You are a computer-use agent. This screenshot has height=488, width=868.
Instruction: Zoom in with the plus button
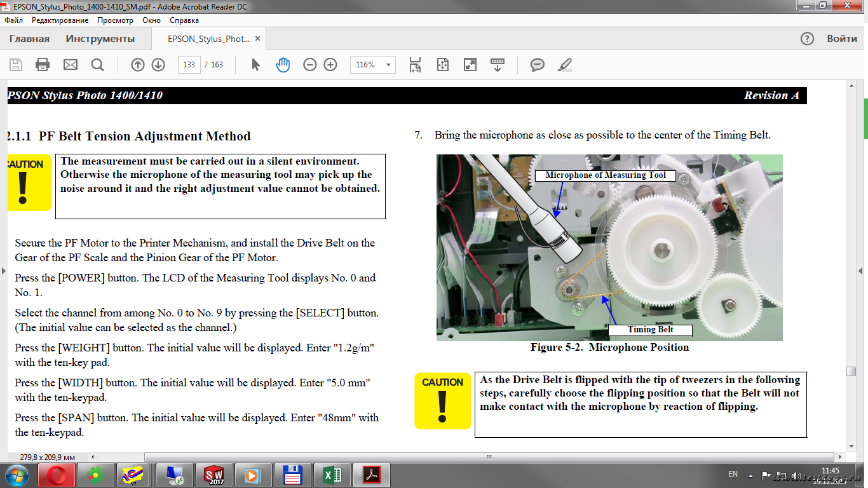(x=330, y=65)
